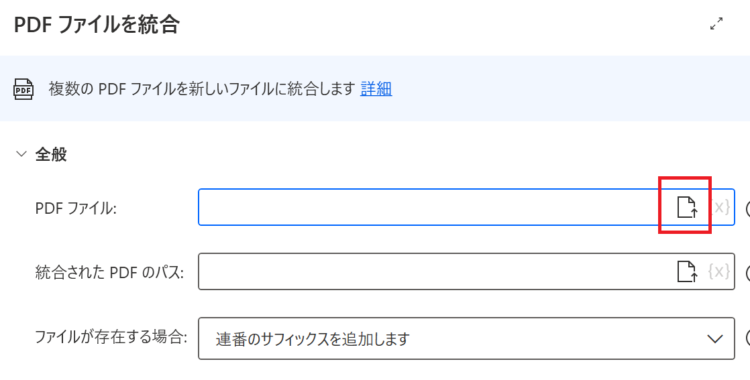Click the PDF document icon in the info banner

click(23, 89)
